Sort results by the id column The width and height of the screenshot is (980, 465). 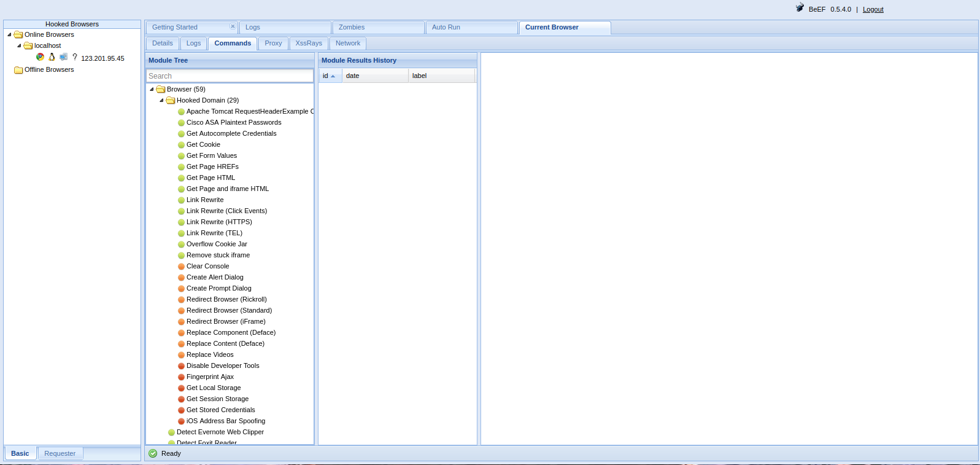(x=330, y=76)
